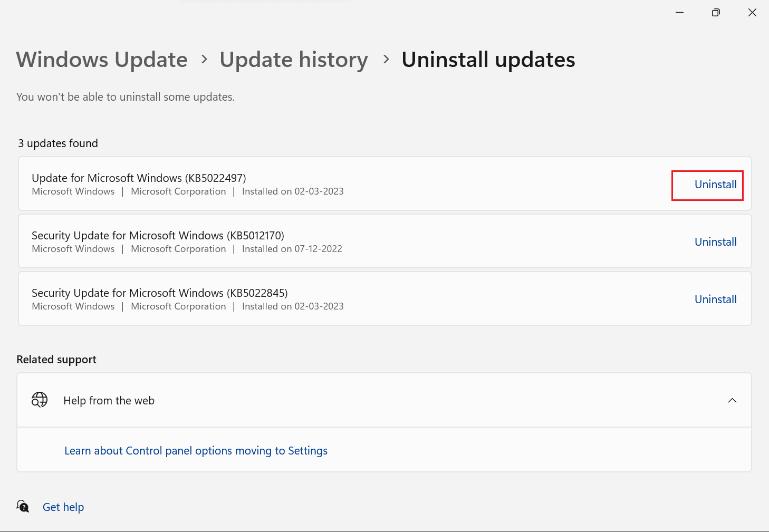769x532 pixels.
Task: Collapse the Help from the web section
Action: [732, 401]
